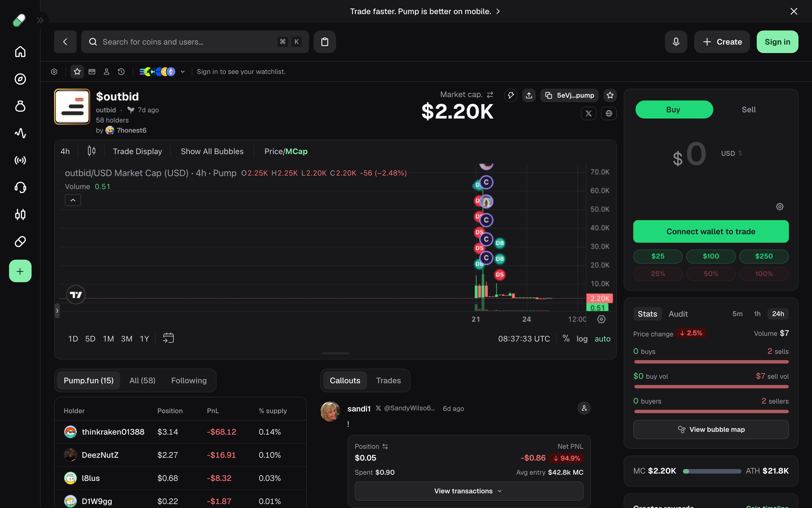Viewport: 812px width, 508px height.
Task: Click the Create button
Action: point(722,42)
